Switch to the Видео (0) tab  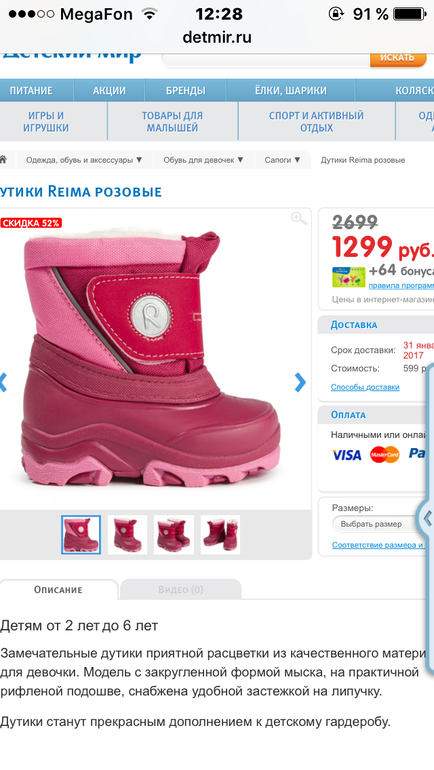coord(181,589)
